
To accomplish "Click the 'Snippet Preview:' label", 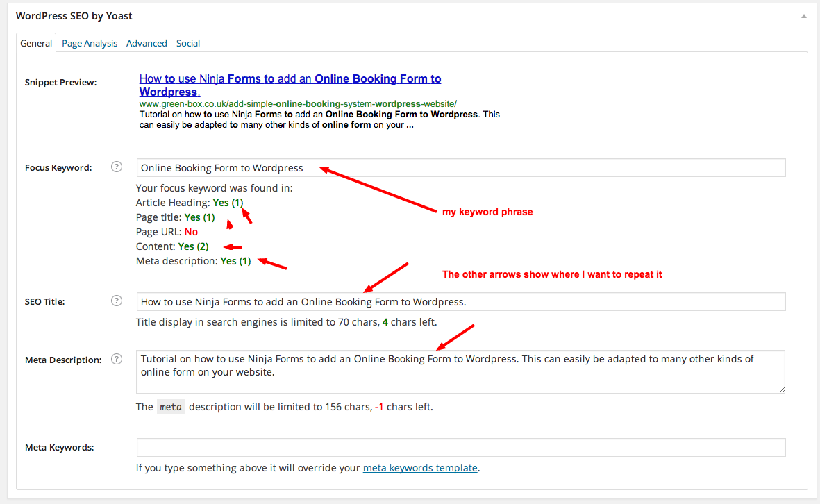I will [x=60, y=82].
